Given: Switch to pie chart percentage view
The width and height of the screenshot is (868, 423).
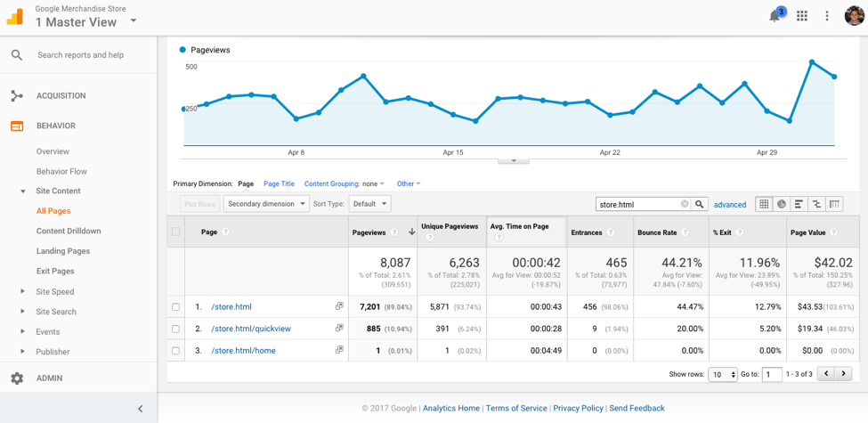Looking at the screenshot, I should (782, 204).
